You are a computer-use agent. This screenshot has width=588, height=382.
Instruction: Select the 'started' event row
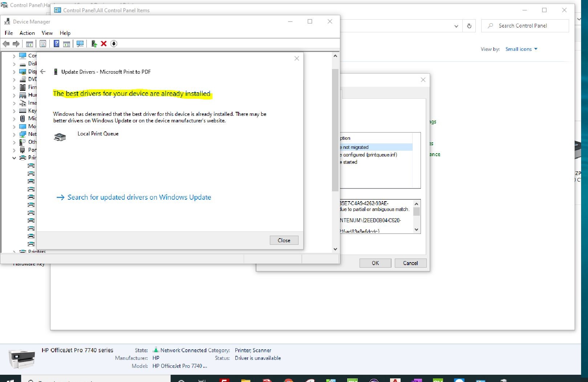(x=376, y=162)
